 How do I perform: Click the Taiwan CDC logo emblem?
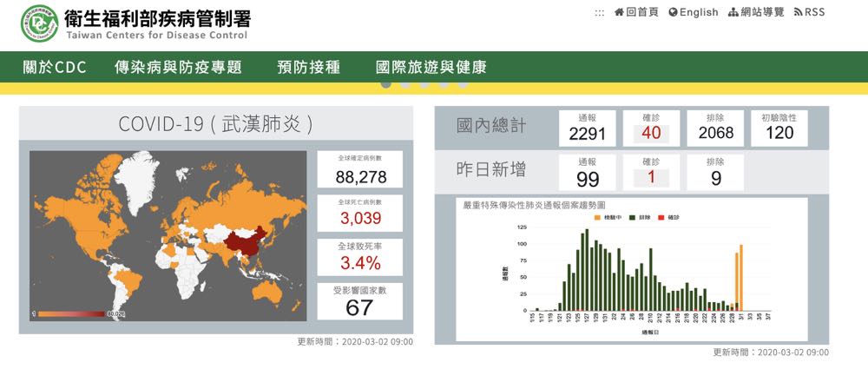[39, 23]
